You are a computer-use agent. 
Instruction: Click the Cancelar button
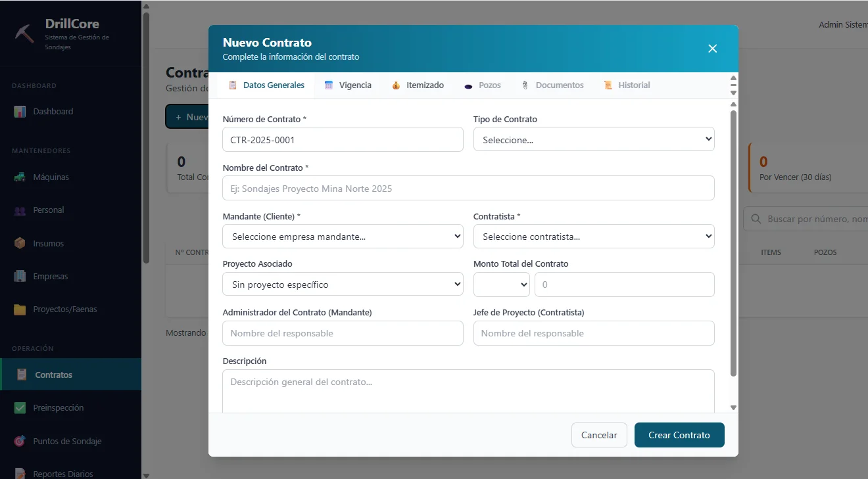[x=599, y=435]
